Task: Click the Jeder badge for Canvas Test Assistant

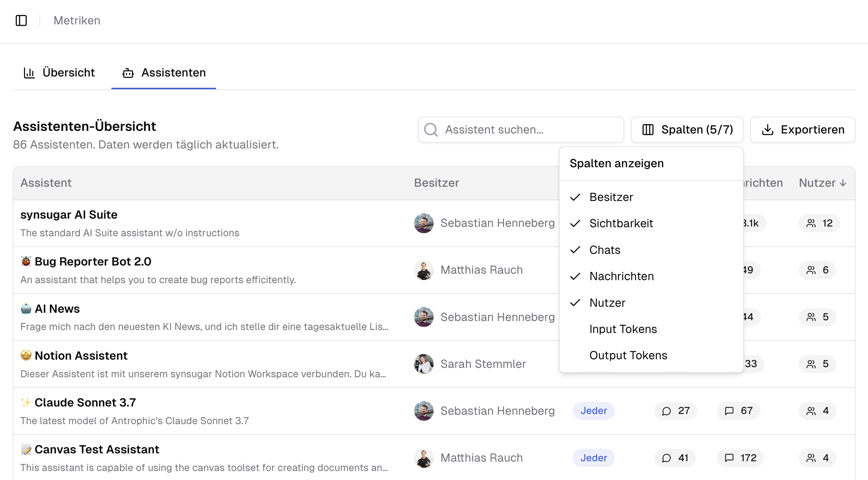Action: [x=593, y=457]
